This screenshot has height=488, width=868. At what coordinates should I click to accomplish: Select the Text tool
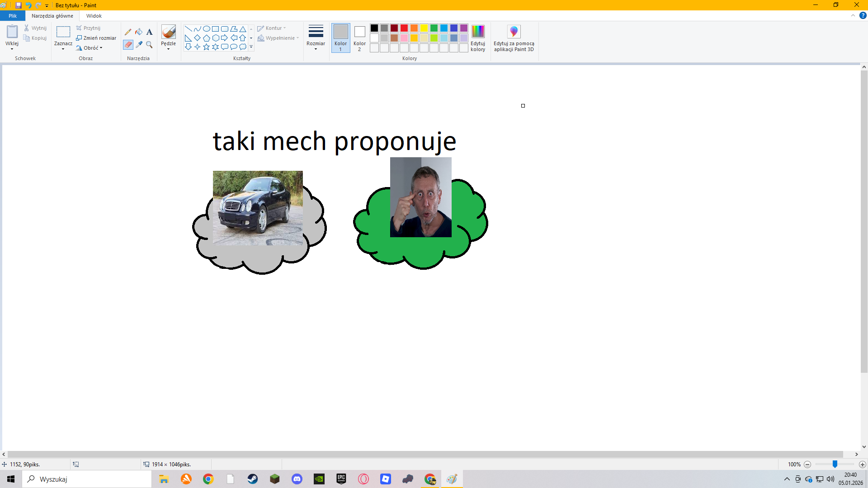click(150, 32)
